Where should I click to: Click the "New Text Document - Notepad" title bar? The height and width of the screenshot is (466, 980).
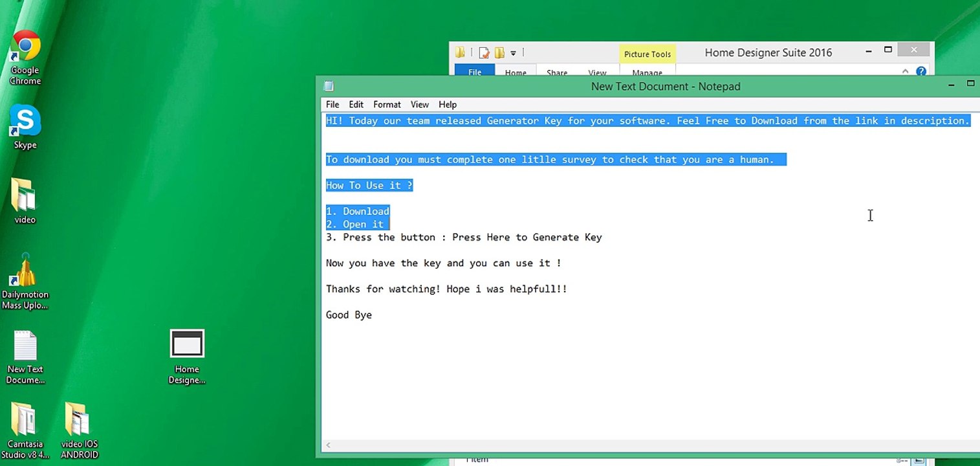coord(666,86)
